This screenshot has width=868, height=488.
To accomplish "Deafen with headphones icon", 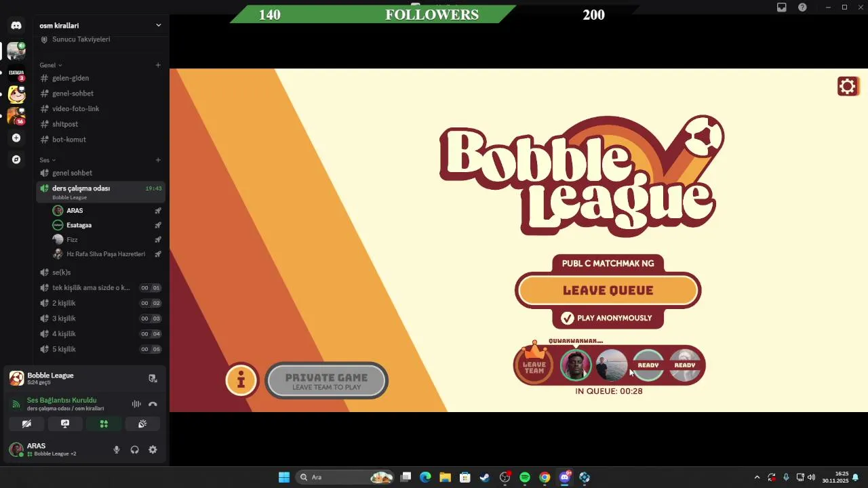I will tap(134, 449).
